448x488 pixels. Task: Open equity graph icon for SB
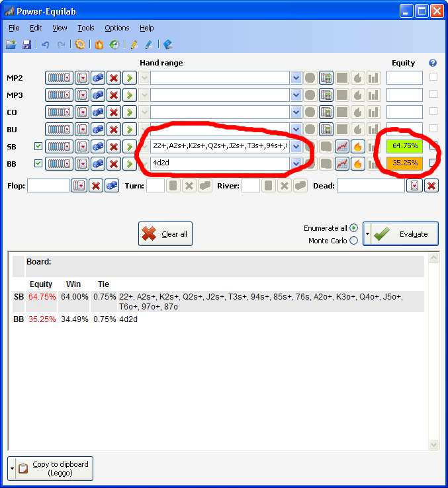pos(342,146)
